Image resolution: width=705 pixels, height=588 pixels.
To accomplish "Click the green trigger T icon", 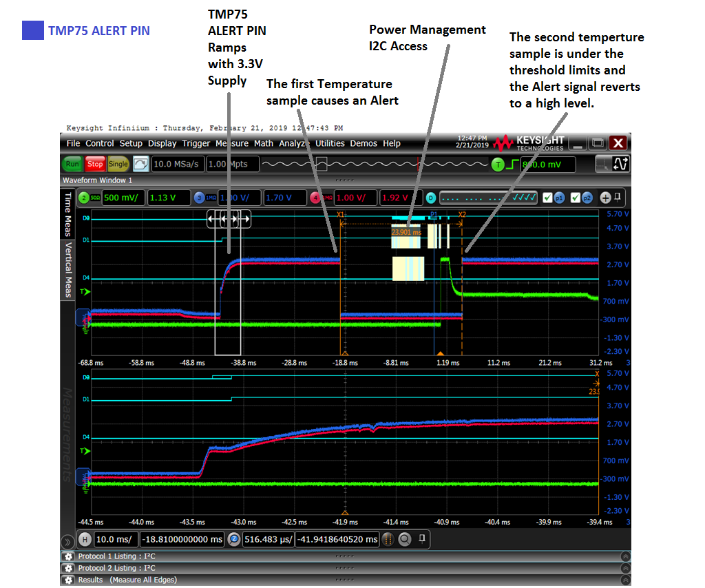I will (x=498, y=165).
